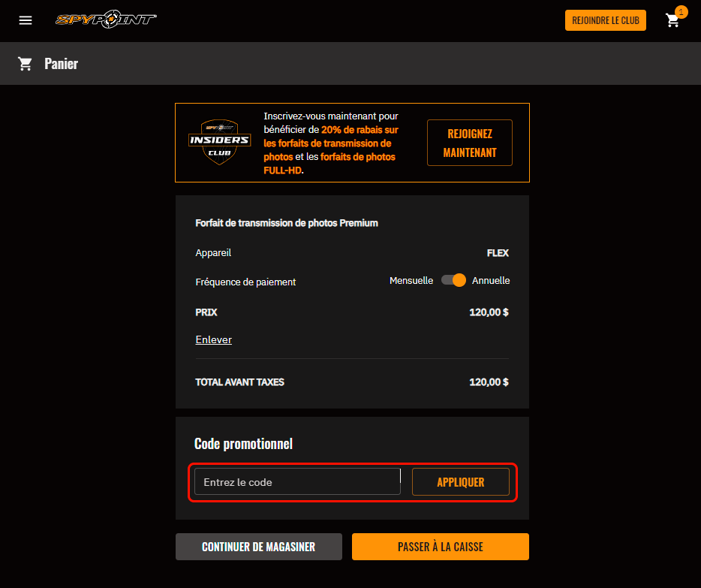This screenshot has width=701, height=588.
Task: Click the Rejoindre le club button
Action: click(606, 20)
